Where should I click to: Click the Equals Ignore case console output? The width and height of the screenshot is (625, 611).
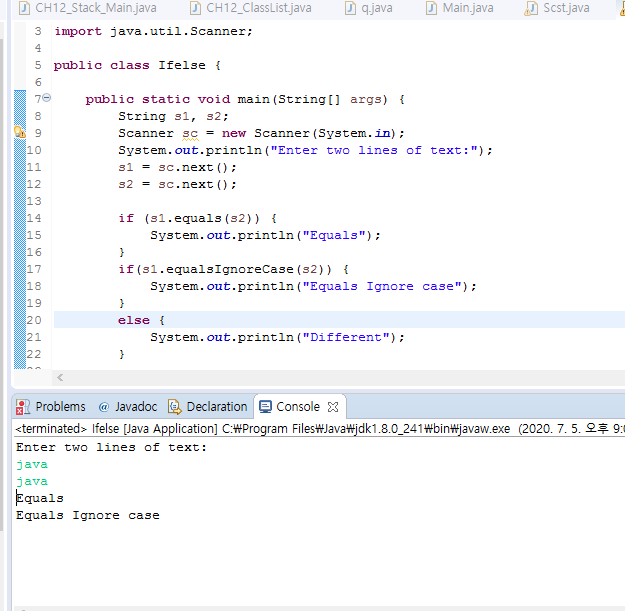pyautogui.click(x=88, y=515)
